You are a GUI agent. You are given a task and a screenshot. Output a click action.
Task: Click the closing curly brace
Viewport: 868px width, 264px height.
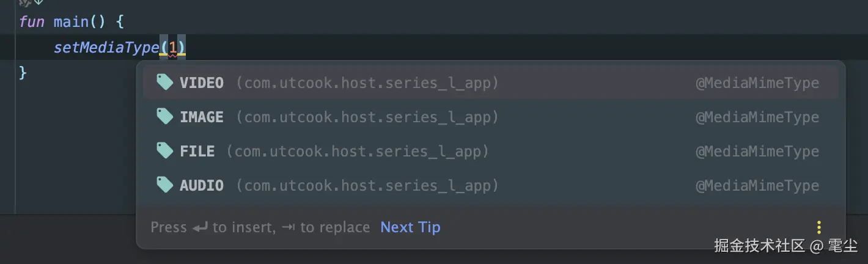23,73
